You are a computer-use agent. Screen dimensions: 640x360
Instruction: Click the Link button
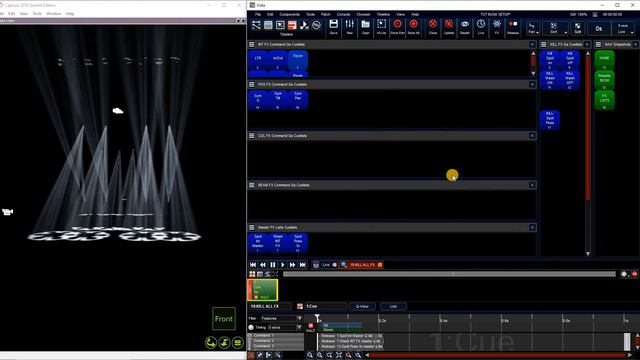point(393,306)
